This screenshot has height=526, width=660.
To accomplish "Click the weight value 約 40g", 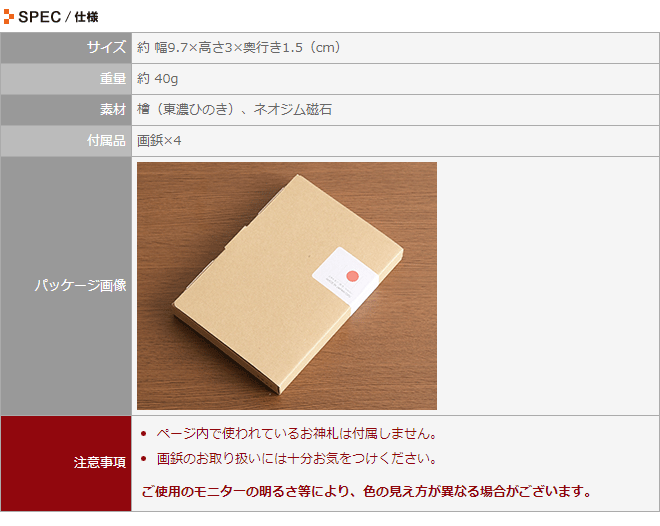I will (x=157, y=79).
